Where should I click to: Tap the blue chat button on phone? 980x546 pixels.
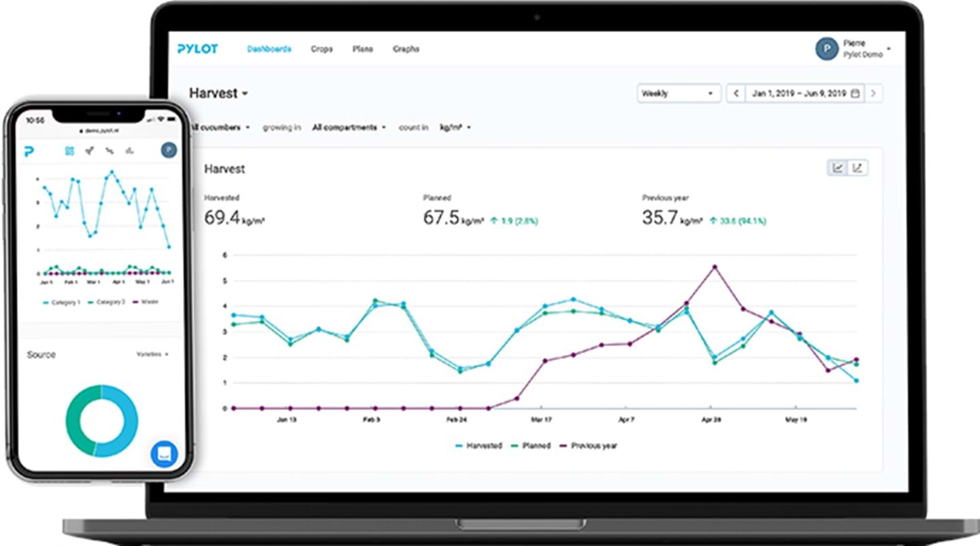click(x=164, y=454)
